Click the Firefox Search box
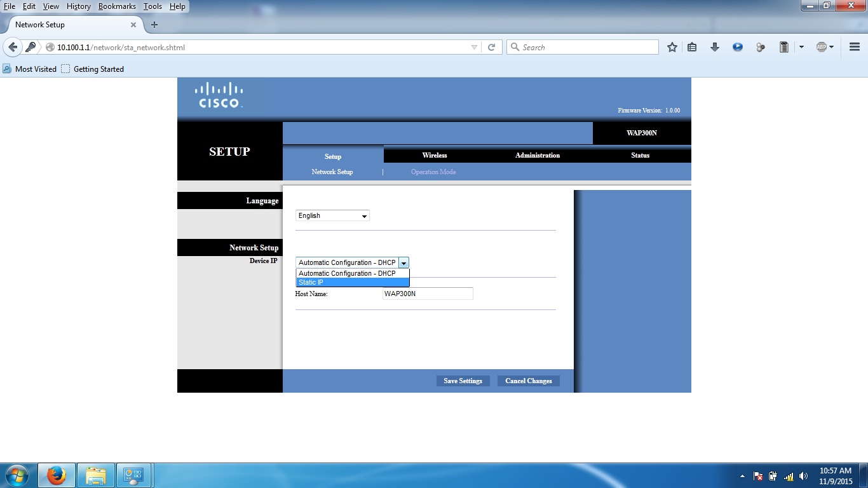 pos(583,47)
